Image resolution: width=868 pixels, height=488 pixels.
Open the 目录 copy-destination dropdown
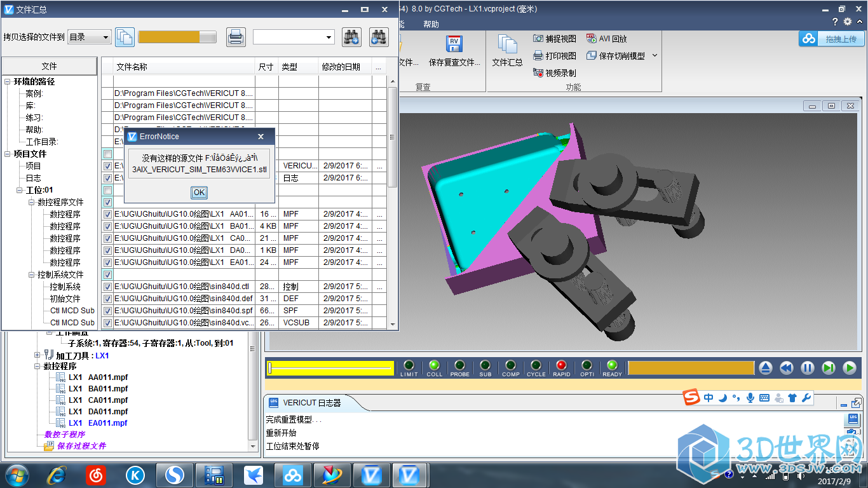pyautogui.click(x=89, y=37)
